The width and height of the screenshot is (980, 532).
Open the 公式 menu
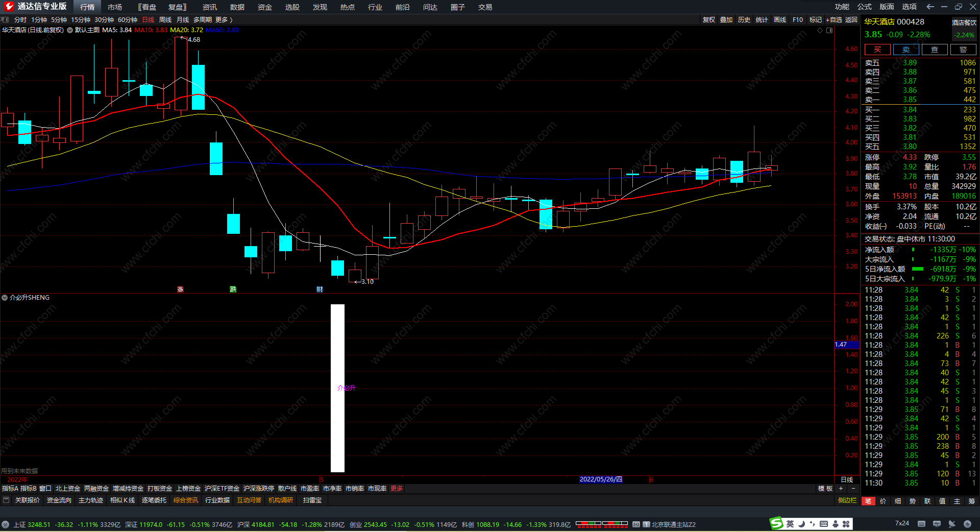coord(865,7)
